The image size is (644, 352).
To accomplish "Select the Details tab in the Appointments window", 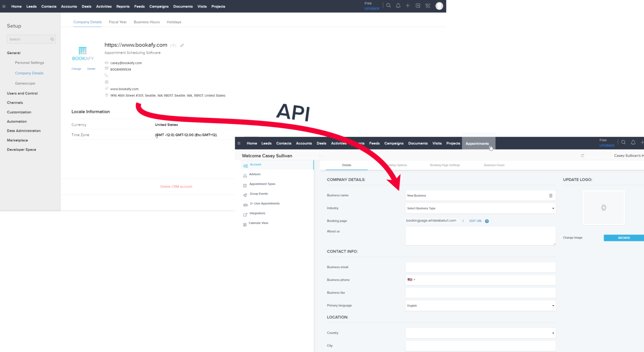I will coord(347,165).
